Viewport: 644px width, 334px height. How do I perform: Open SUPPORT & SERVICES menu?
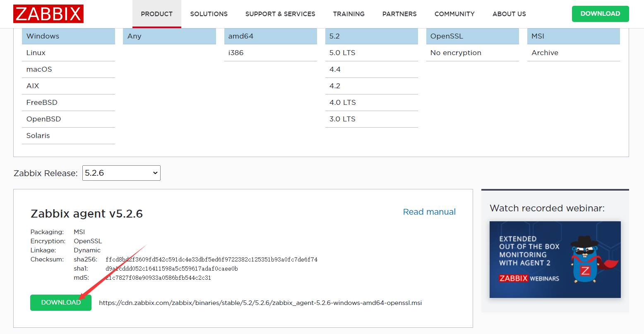tap(280, 14)
